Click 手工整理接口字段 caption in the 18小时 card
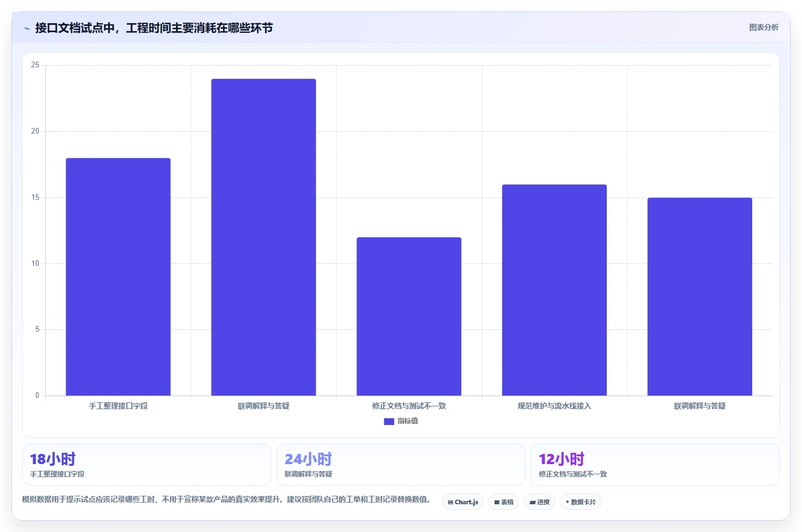Viewport: 802px width, 532px height. [x=57, y=474]
